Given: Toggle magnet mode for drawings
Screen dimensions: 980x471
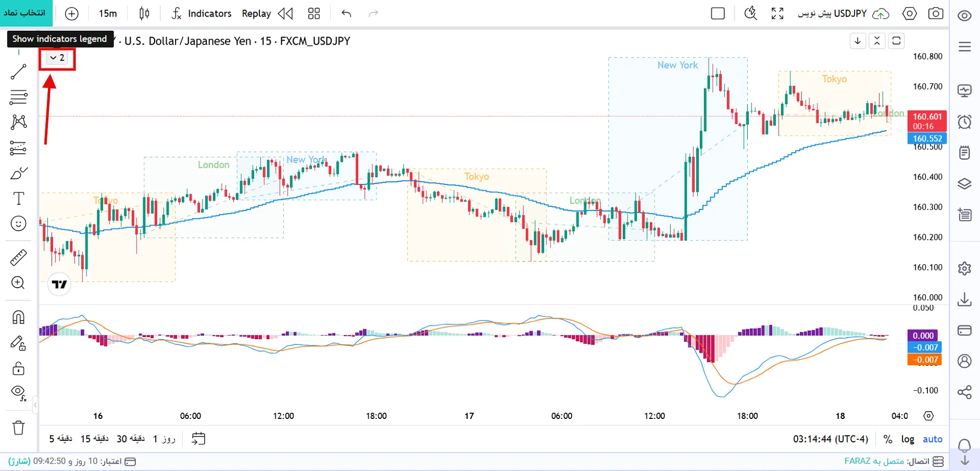Looking at the screenshot, I should [x=18, y=317].
